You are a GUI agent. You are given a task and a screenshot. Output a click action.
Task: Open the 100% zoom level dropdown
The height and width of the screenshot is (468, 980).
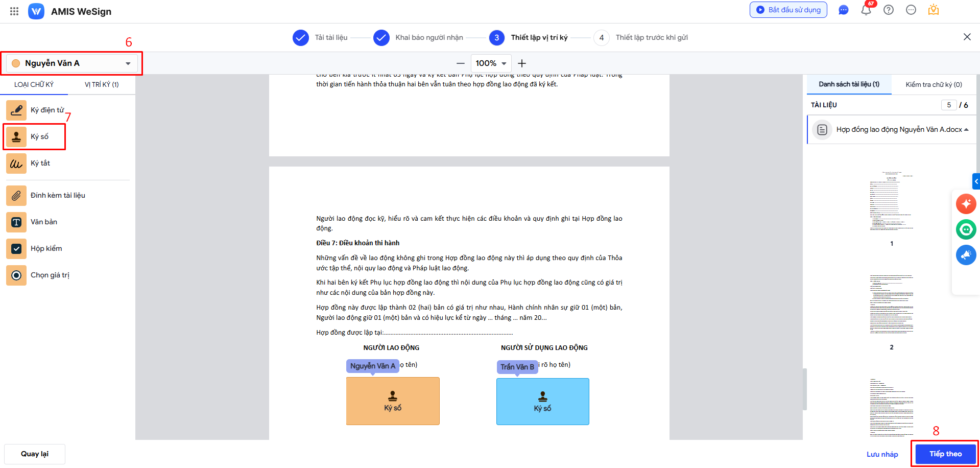click(x=491, y=63)
